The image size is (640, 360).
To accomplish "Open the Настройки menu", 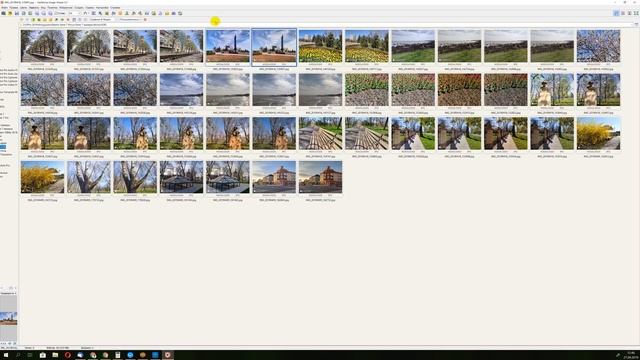I will (x=102, y=8).
